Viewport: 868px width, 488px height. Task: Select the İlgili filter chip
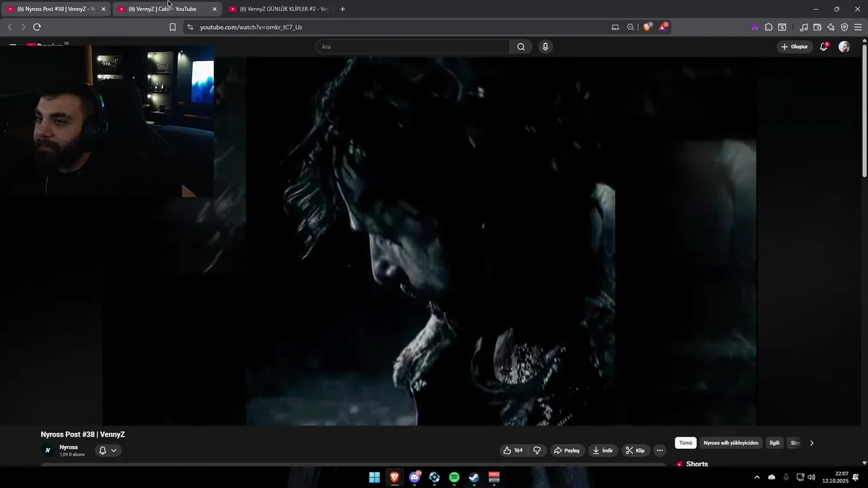click(774, 443)
